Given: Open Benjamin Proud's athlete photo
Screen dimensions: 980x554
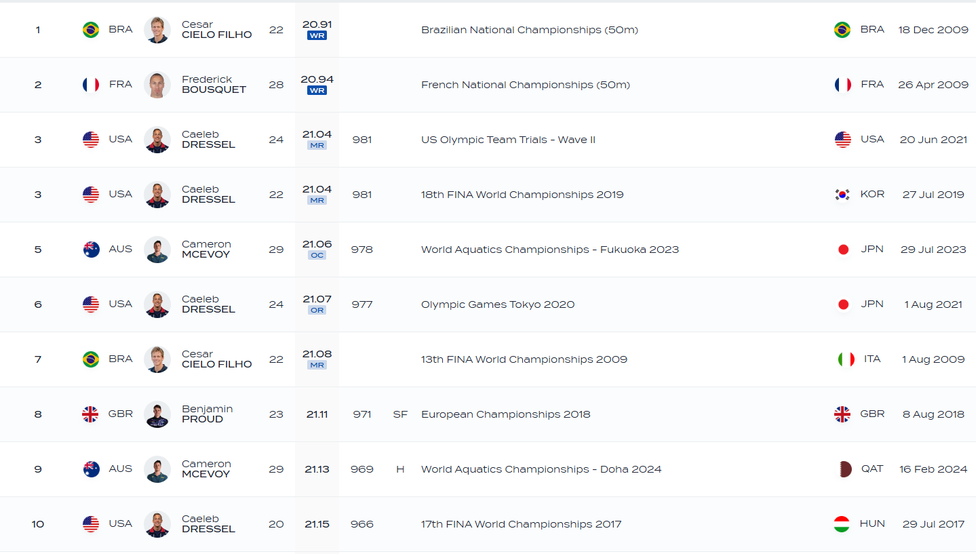Looking at the screenshot, I should click(157, 414).
